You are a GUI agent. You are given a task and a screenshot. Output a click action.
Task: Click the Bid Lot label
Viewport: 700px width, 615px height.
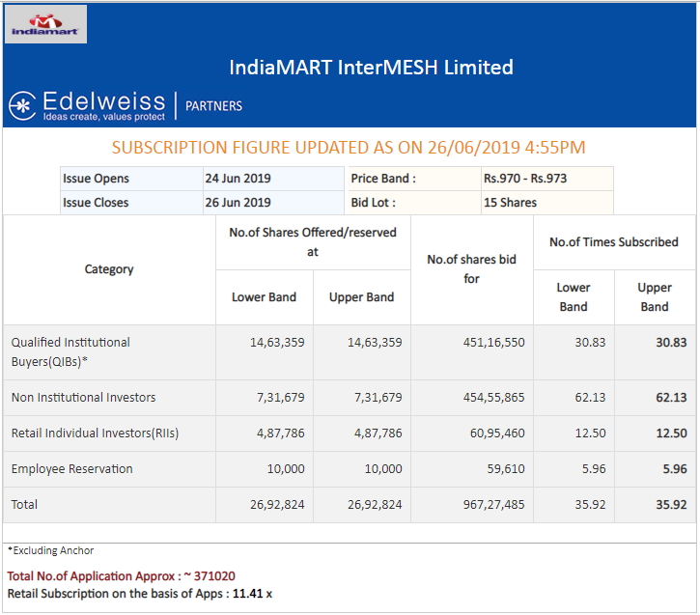pos(374,203)
